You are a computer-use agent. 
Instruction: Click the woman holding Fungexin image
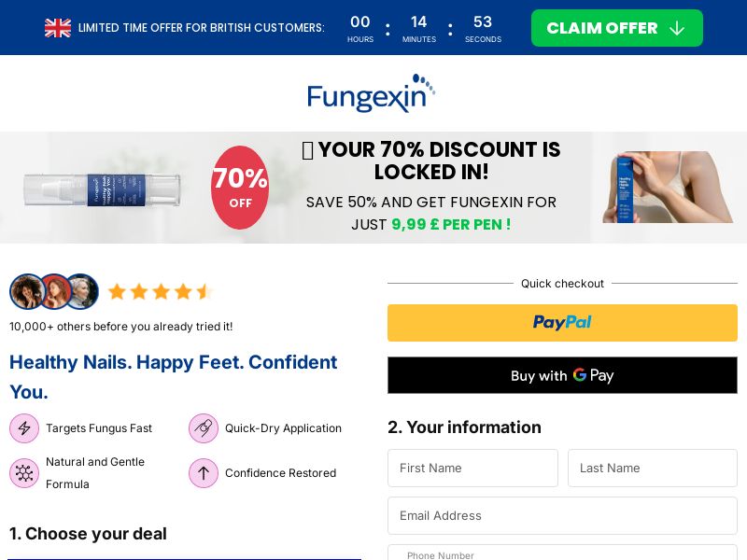[668, 187]
